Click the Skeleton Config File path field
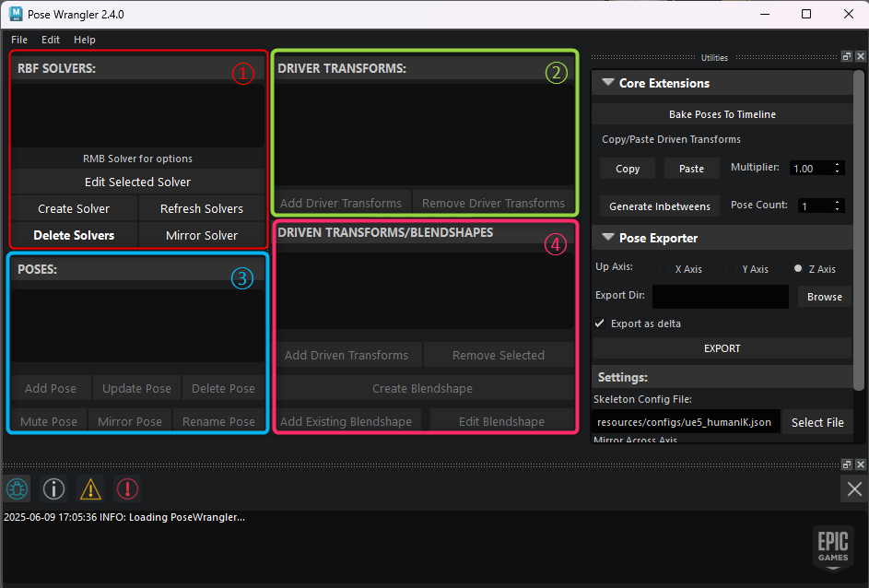 pyautogui.click(x=686, y=422)
